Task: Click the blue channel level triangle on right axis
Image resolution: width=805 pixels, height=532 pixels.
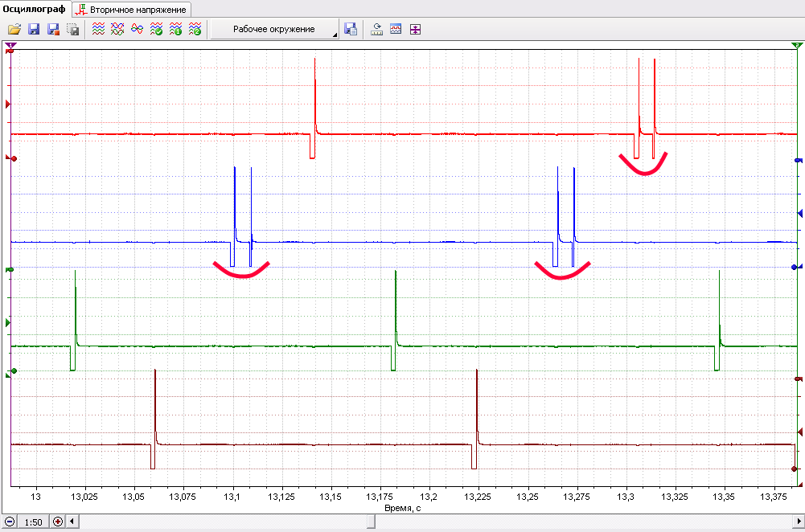Action: (x=800, y=213)
